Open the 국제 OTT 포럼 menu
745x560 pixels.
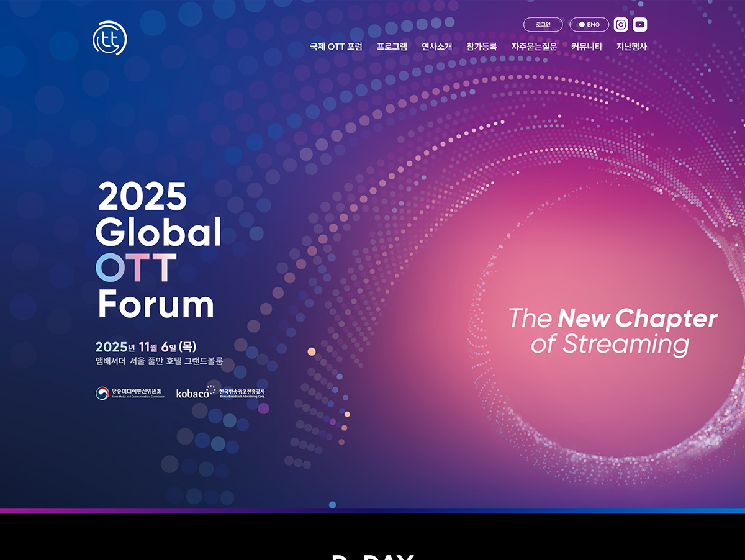tap(336, 47)
